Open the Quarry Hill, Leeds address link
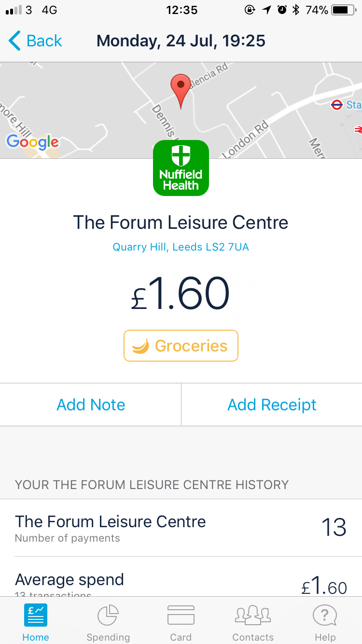The height and width of the screenshot is (644, 362). click(181, 247)
